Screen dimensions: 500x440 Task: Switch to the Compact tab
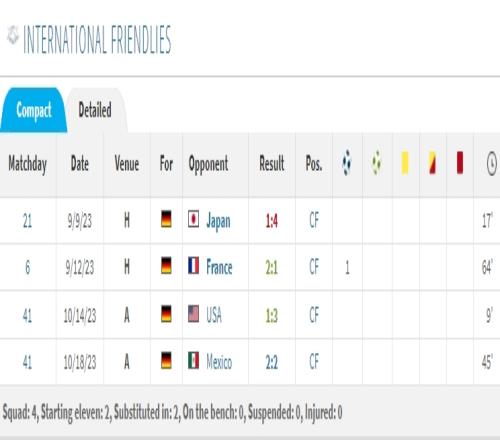tap(34, 110)
